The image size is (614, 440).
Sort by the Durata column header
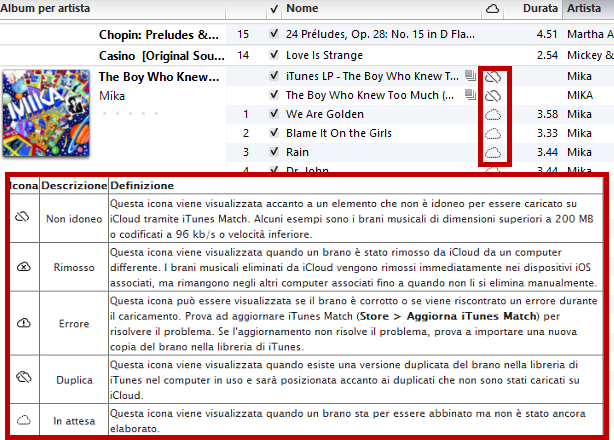(540, 8)
